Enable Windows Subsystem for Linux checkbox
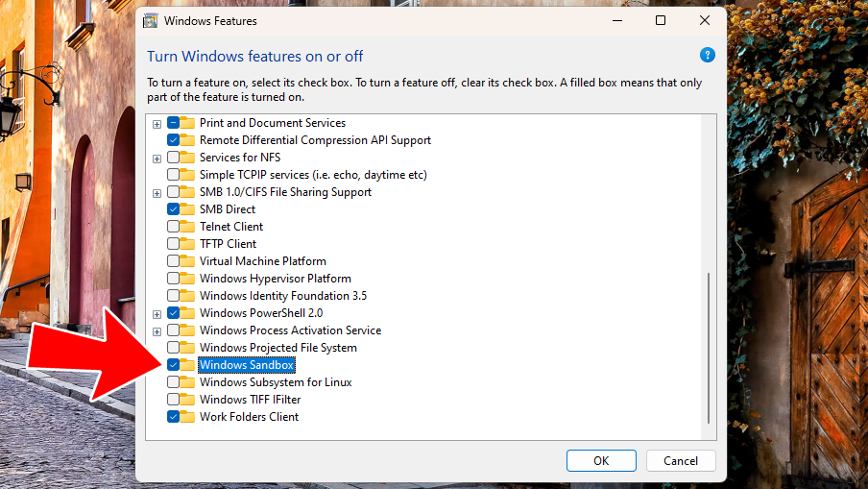The width and height of the screenshot is (868, 489). point(173,381)
